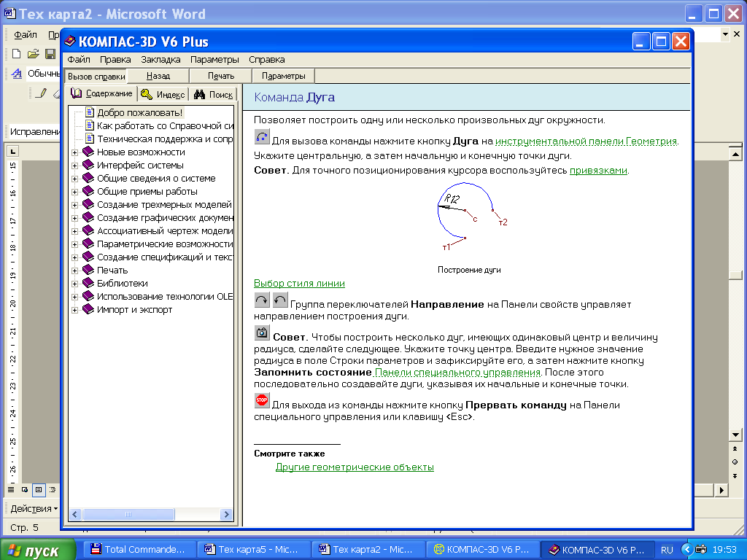The height and width of the screenshot is (560, 747).
Task: Click Word's next page double-arrow button
Action: (x=735, y=475)
